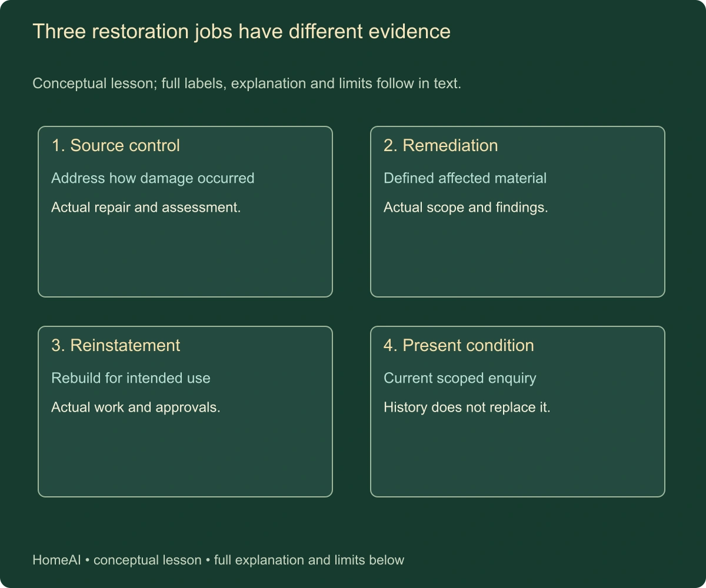Select 'Address how damage occurred' text
Viewport: 706px width, 588px height.
[153, 178]
